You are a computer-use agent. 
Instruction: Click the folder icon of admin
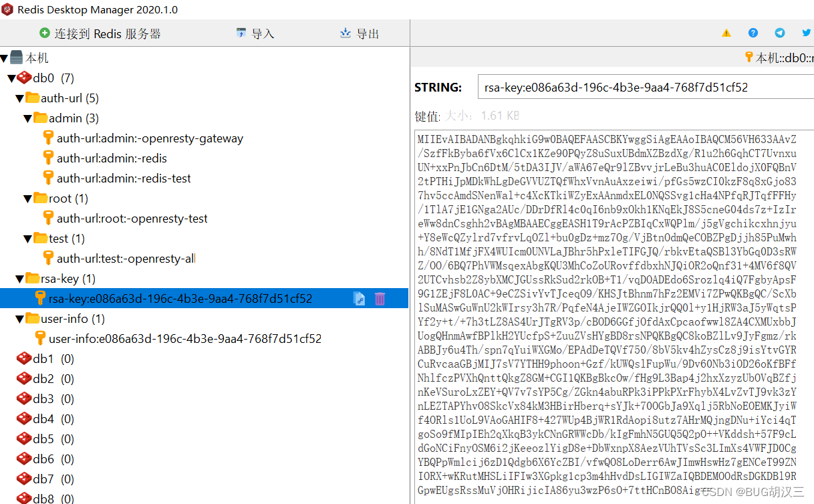point(41,118)
